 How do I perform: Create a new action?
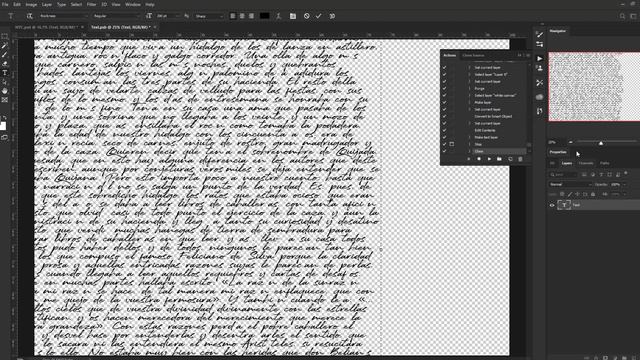tap(510, 159)
